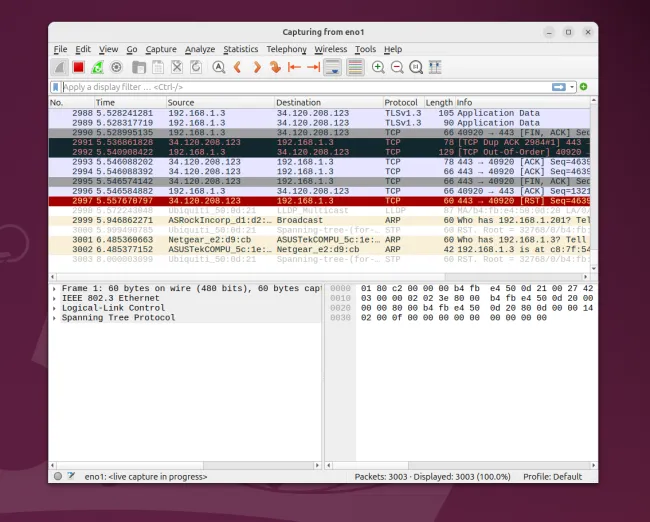Click into the display filter field
650x522 pixels.
click(x=300, y=87)
